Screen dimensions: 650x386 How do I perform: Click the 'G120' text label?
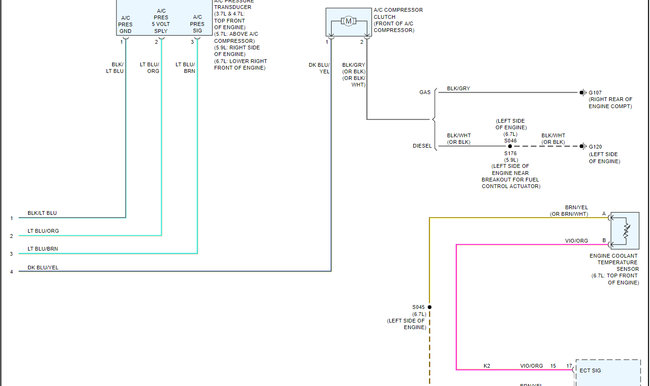[x=595, y=147]
